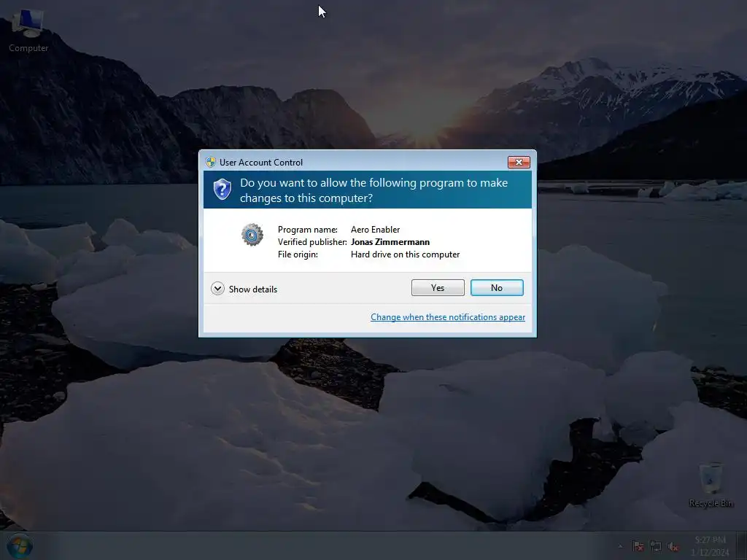Close the User Account Control dialog
Image resolution: width=747 pixels, height=560 pixels.
click(519, 163)
